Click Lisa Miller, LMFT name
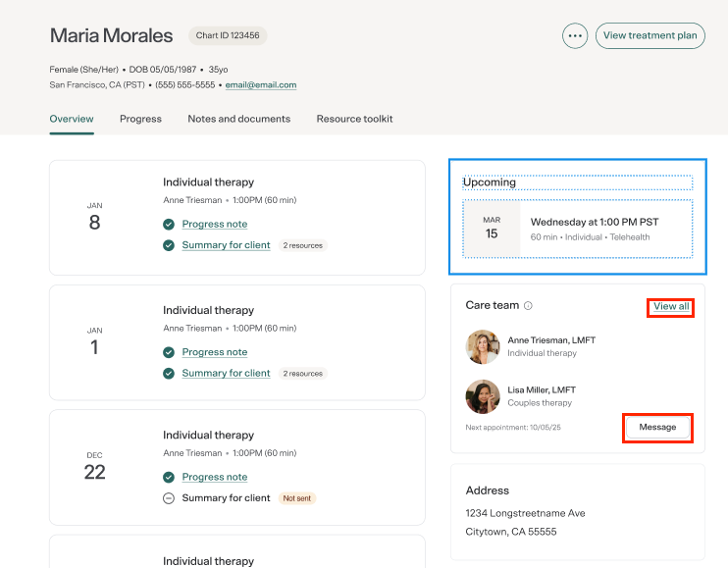This screenshot has width=728, height=568. [x=542, y=389]
